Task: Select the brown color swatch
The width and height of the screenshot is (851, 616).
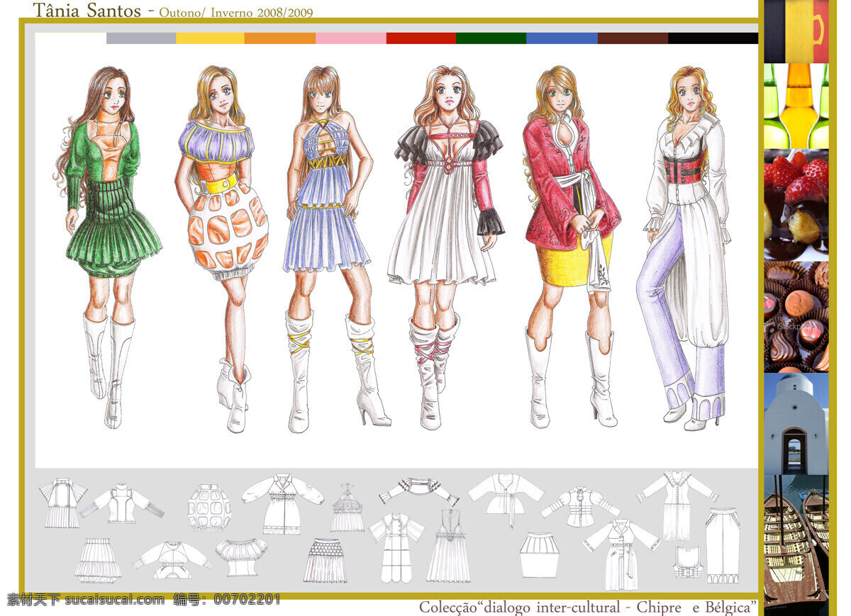Action: click(633, 38)
